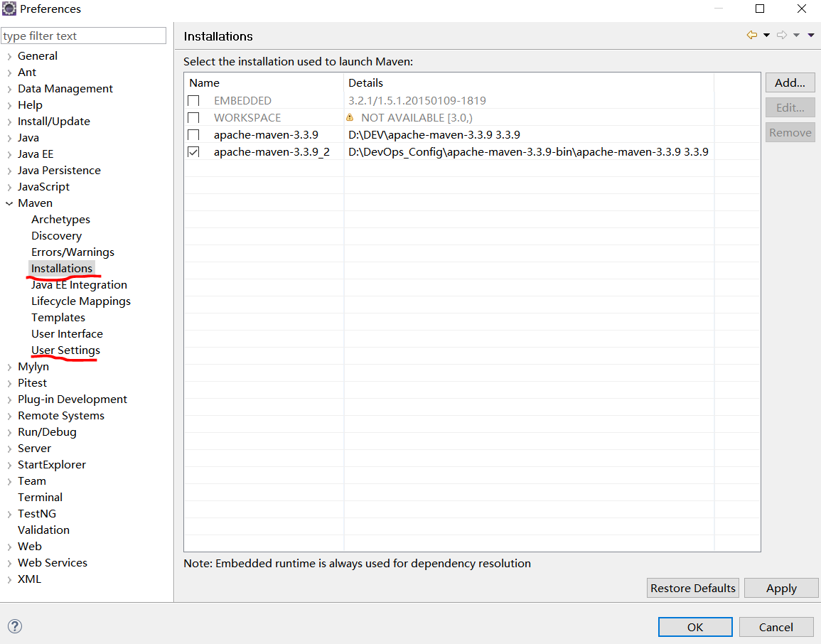Click the Restore Defaults button
Image resolution: width=821 pixels, height=644 pixels.
click(692, 589)
